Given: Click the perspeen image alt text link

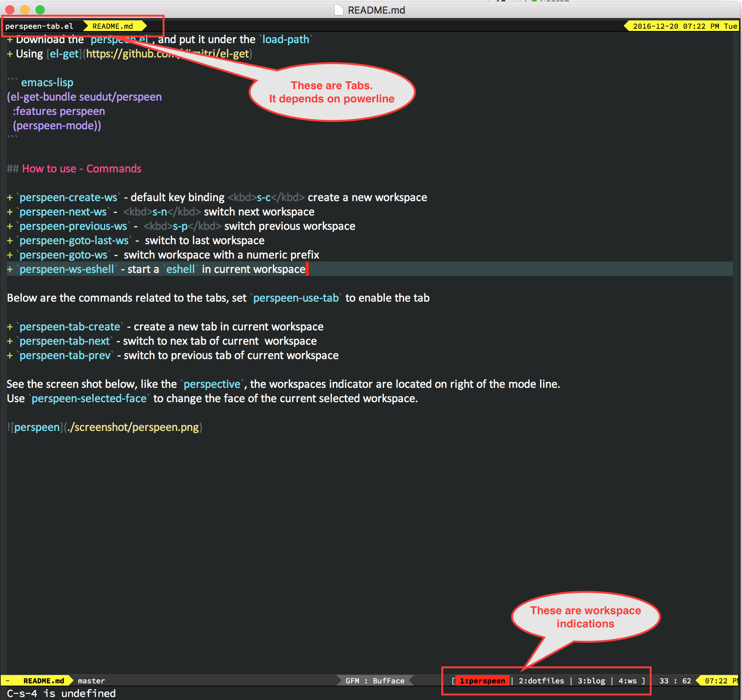Looking at the screenshot, I should [37, 427].
